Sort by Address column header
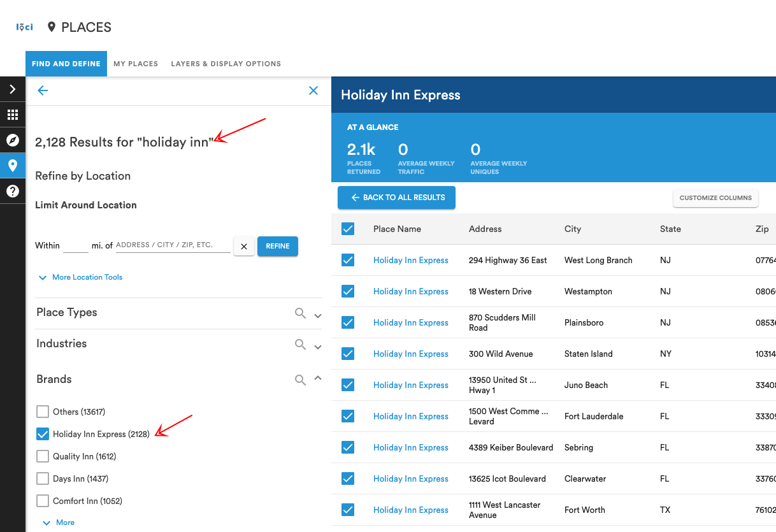The image size is (776, 532). [x=485, y=229]
